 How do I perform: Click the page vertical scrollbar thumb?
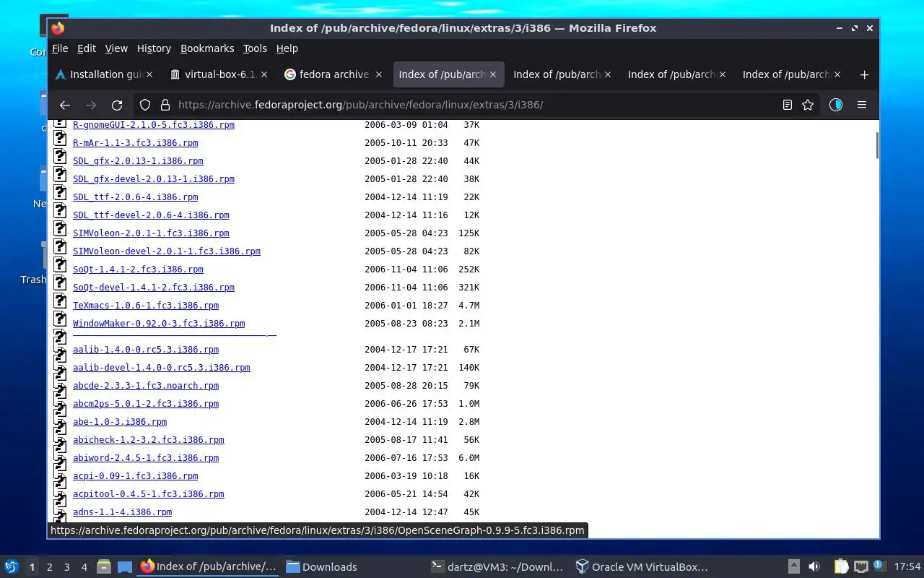tap(876, 145)
